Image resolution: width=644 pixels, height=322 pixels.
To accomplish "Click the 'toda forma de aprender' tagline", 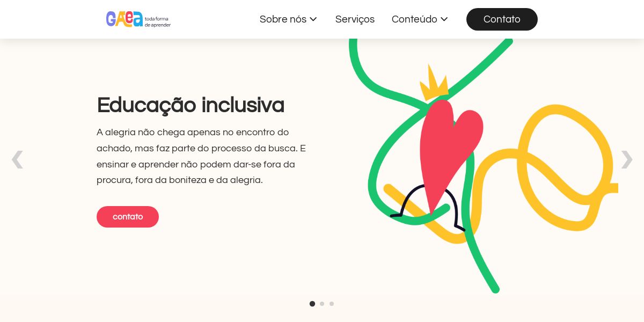I will click(158, 22).
